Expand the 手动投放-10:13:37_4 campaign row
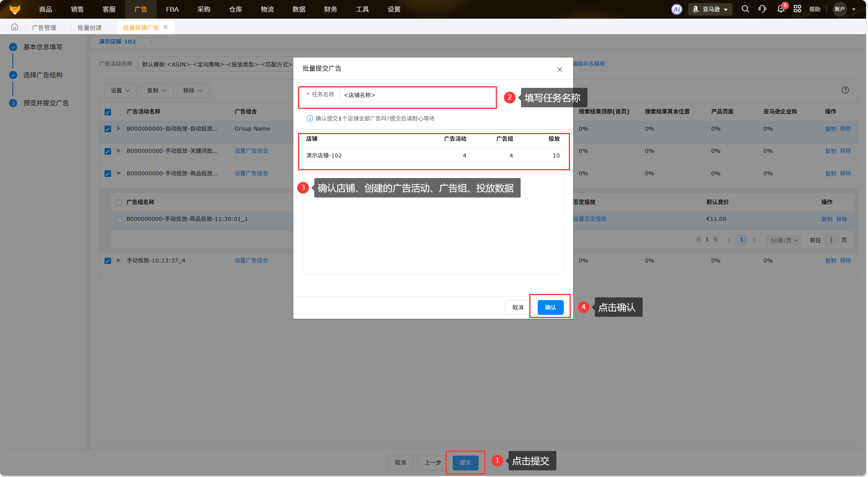The width and height of the screenshot is (868, 477). tap(119, 260)
